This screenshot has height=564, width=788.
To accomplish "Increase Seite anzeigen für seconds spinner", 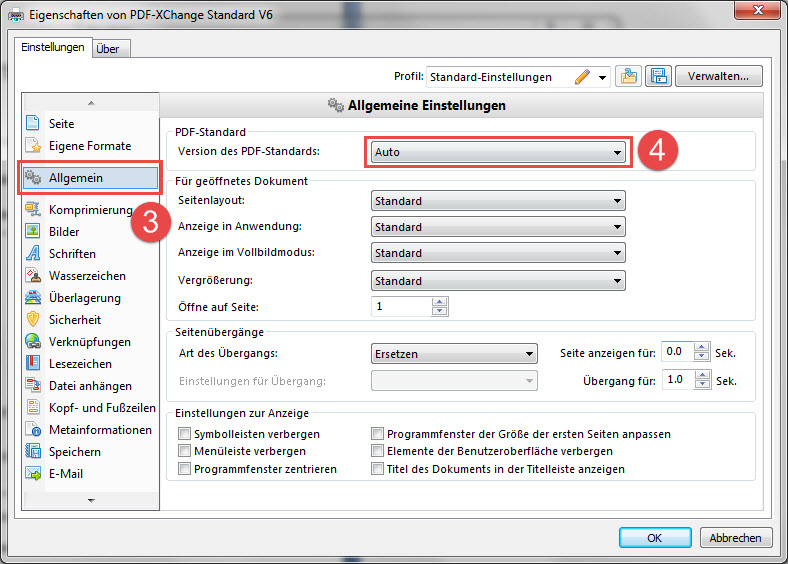I will point(702,346).
